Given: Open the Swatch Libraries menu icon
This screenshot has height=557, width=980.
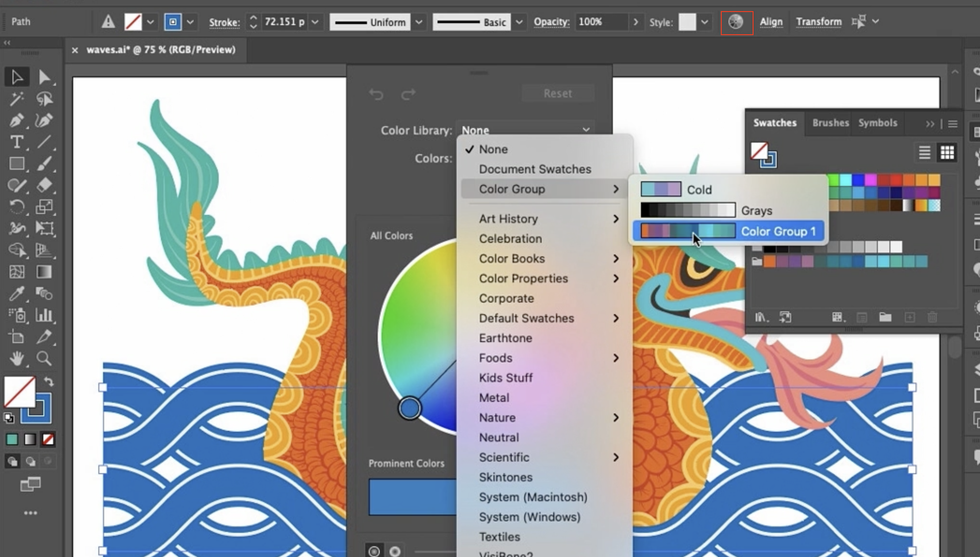Looking at the screenshot, I should tap(761, 317).
